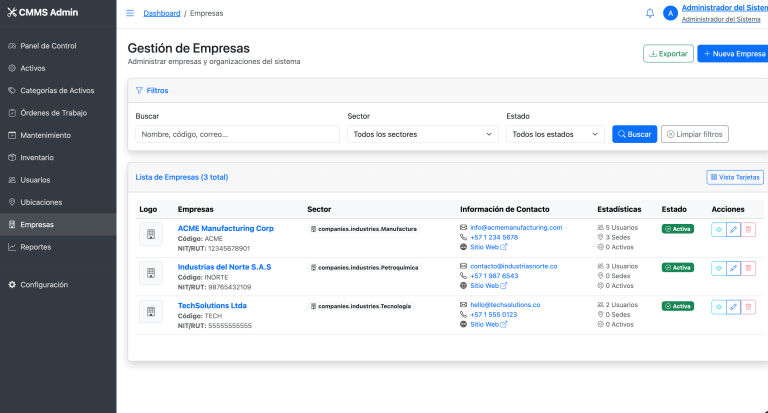Image resolution: width=768 pixels, height=413 pixels.
Task: Click Activa badge for ACME Manufacturing
Action: (x=678, y=229)
